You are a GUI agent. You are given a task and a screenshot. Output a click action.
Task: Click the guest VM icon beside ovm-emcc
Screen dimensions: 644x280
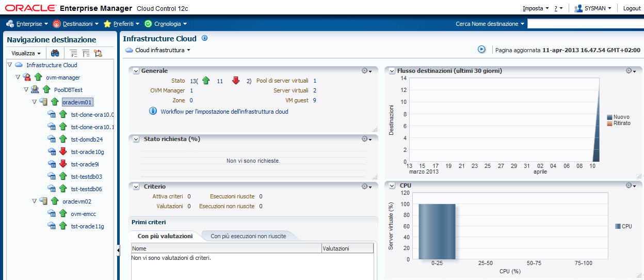(x=52, y=214)
